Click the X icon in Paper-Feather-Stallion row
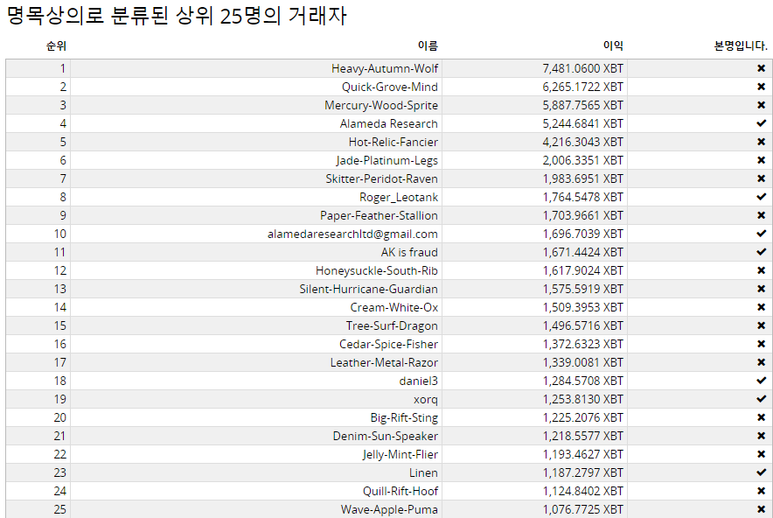Viewport: 773px width, 518px height. tap(761, 215)
